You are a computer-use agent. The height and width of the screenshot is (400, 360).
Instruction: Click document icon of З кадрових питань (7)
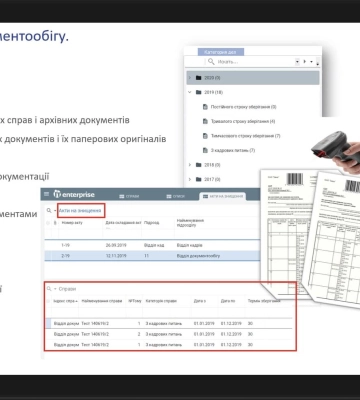(x=205, y=150)
